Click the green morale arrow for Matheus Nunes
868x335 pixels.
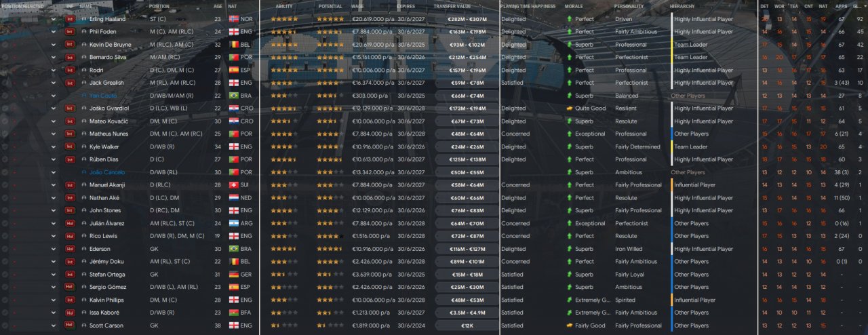569,134
